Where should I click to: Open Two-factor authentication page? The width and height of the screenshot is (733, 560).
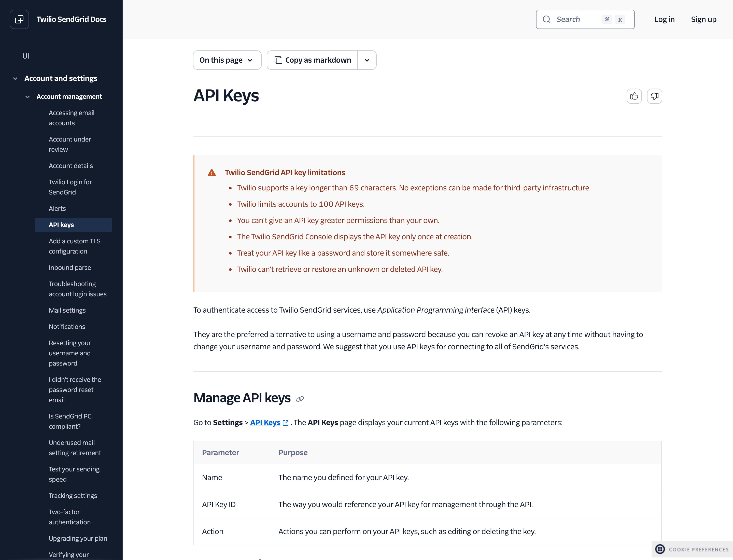(x=70, y=517)
